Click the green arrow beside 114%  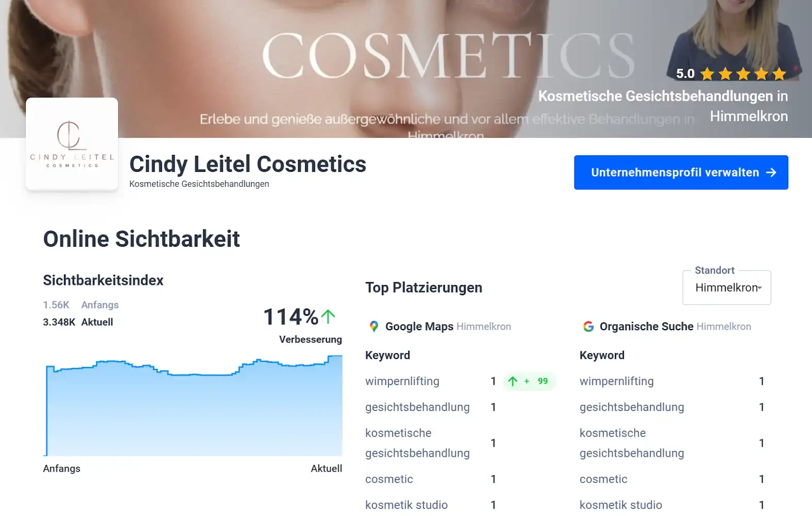click(328, 316)
